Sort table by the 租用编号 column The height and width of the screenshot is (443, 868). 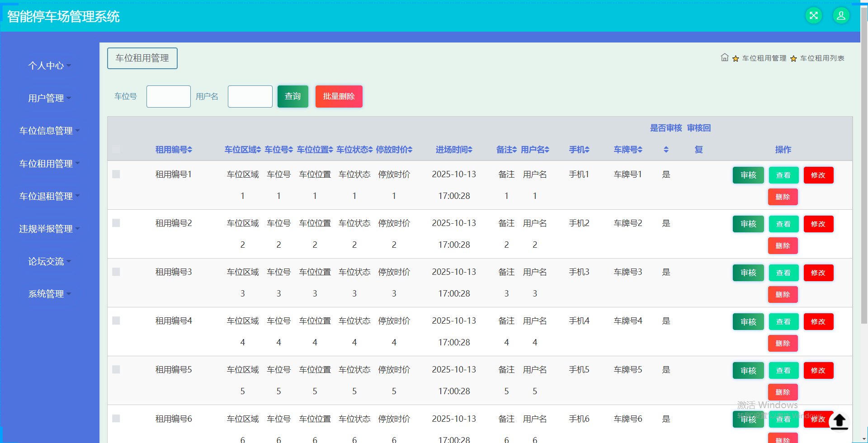(174, 150)
